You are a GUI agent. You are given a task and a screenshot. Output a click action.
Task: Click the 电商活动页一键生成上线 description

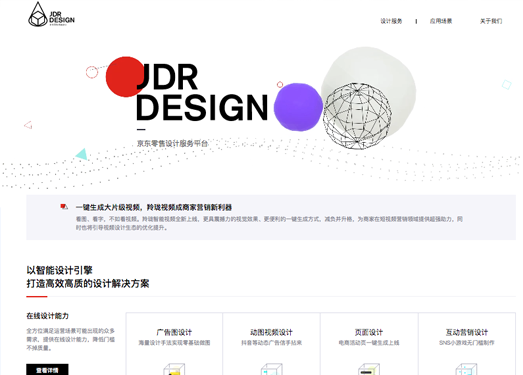coord(369,343)
